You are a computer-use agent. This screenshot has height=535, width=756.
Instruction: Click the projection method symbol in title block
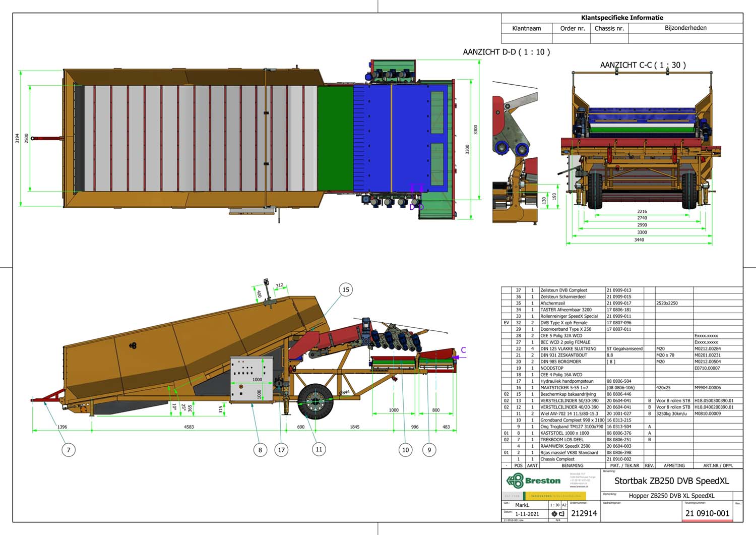[x=557, y=514]
